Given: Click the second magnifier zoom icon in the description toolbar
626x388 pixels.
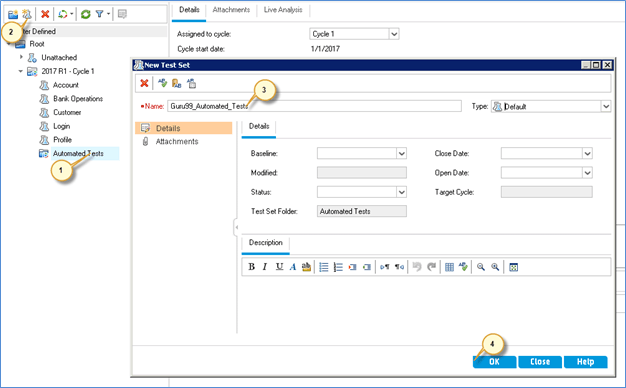Looking at the screenshot, I should [x=495, y=267].
